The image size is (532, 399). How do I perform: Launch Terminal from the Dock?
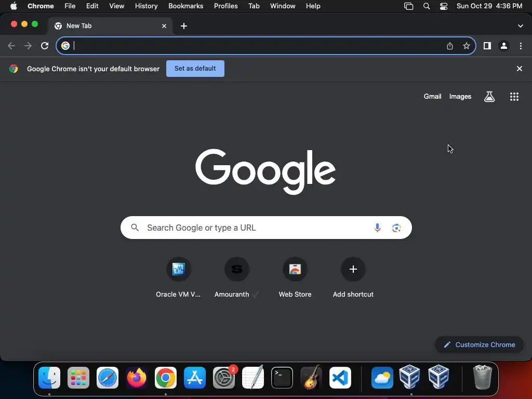tap(282, 378)
